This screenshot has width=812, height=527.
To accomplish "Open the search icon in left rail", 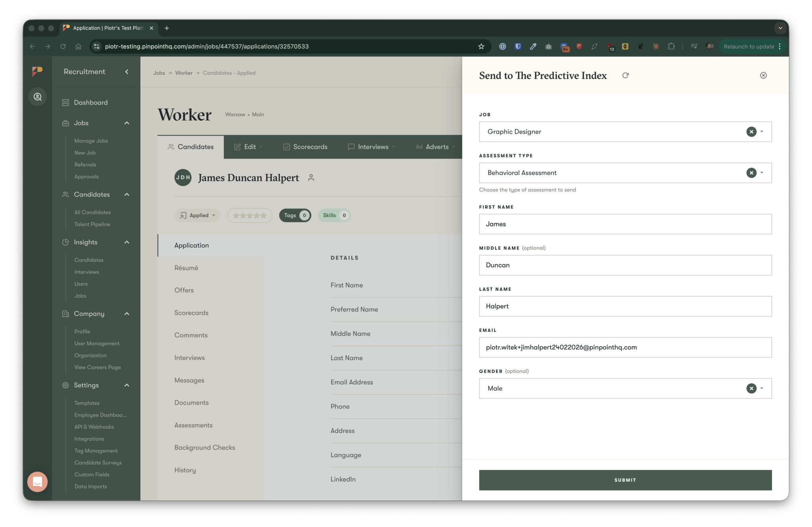I will tap(38, 97).
